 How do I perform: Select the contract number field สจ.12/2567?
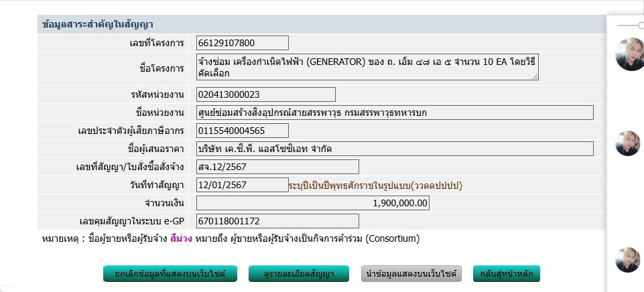[x=277, y=167]
